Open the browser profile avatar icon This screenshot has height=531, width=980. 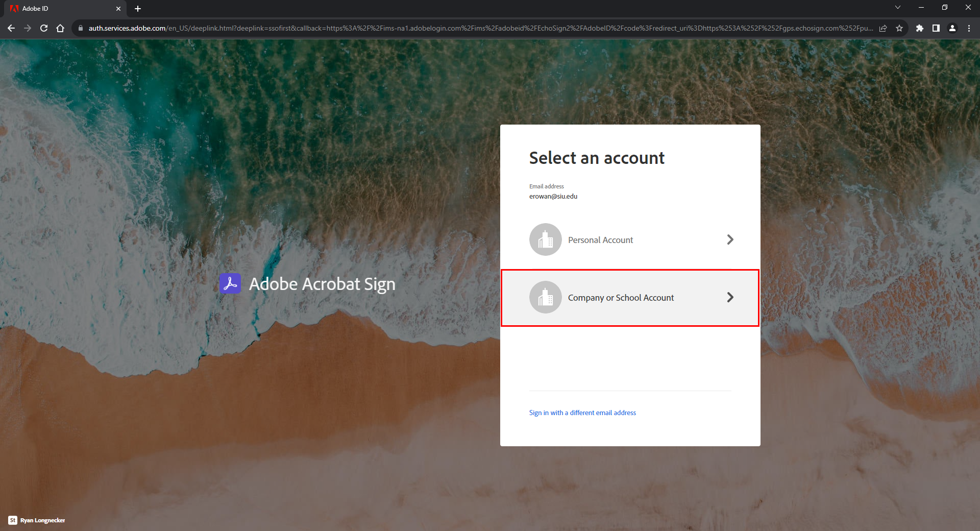point(952,28)
